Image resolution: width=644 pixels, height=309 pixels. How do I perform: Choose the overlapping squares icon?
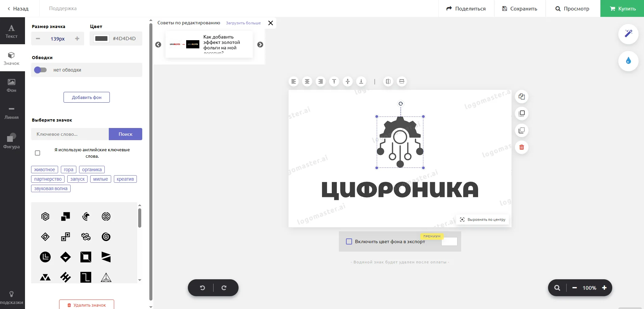66,216
